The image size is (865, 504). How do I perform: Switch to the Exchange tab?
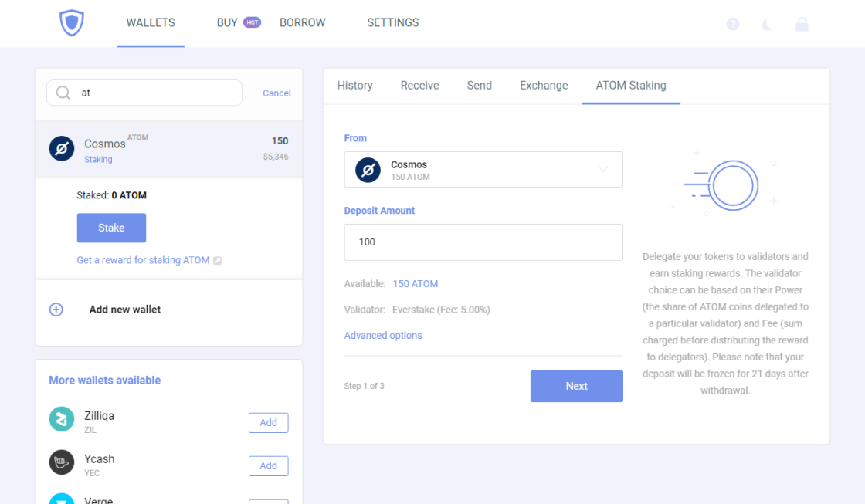[544, 86]
